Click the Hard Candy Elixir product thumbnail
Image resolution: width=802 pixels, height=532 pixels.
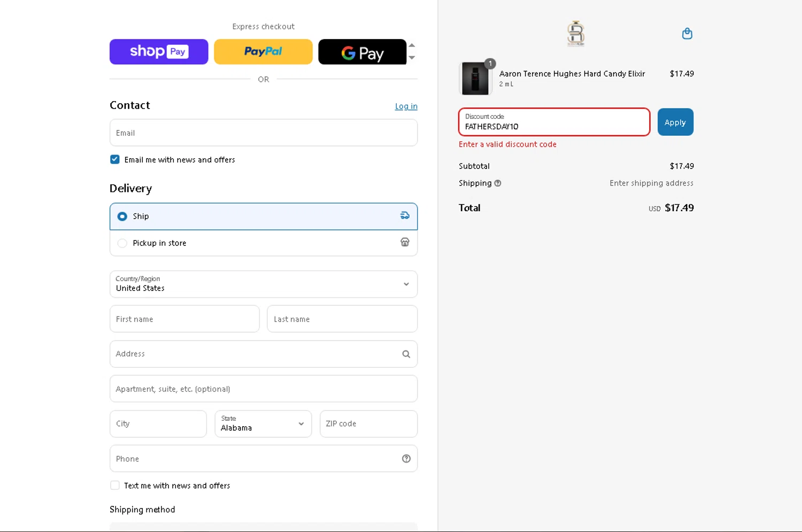[x=475, y=78]
